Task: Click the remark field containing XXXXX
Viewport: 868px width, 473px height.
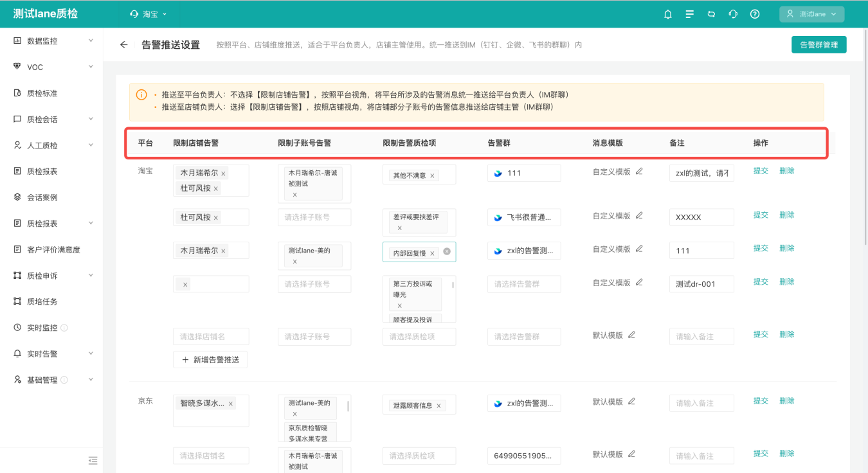Action: [701, 217]
